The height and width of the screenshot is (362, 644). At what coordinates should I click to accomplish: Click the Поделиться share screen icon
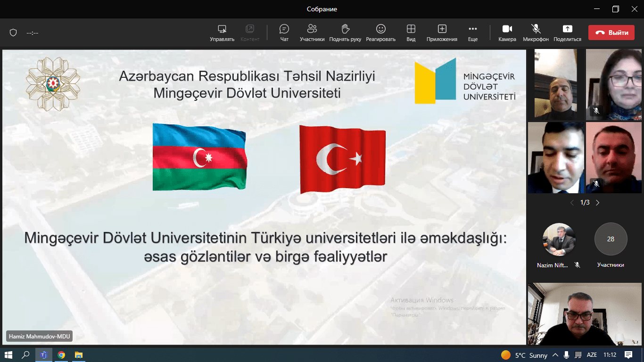567,33
